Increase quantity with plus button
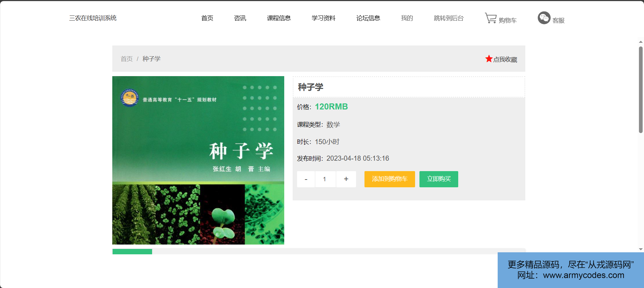Screen dimensions: 644x288 [346, 179]
